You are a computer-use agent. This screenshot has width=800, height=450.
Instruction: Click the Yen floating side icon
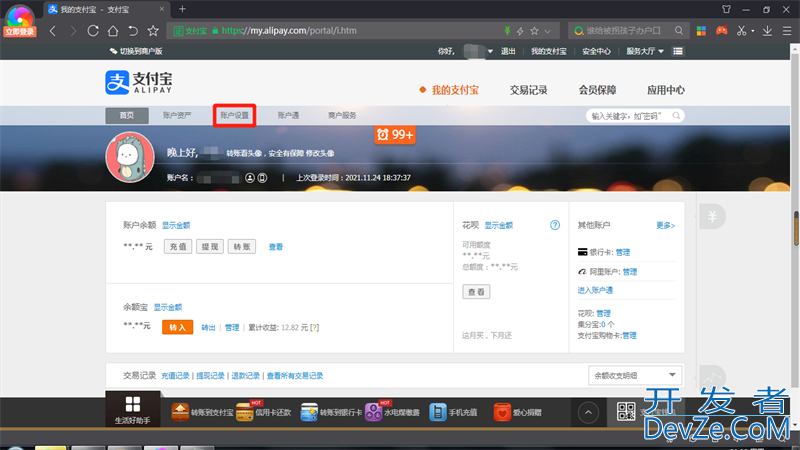click(x=712, y=216)
